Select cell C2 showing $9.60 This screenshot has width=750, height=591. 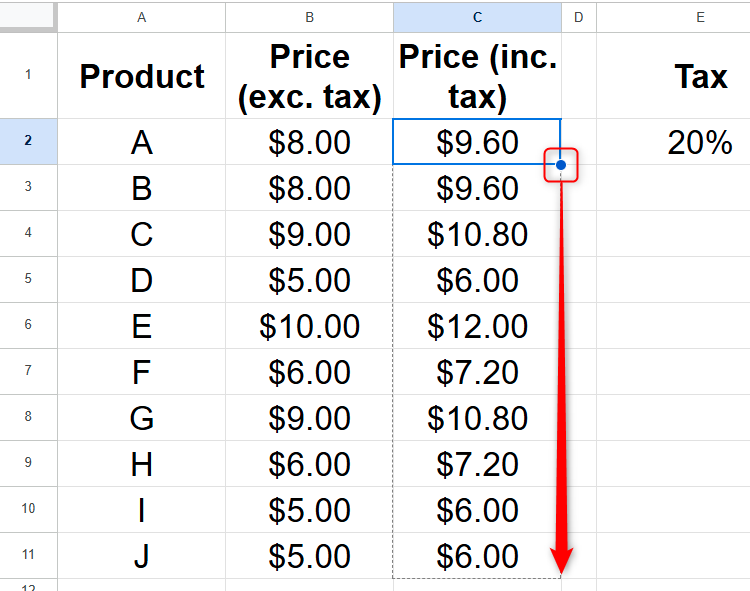(x=477, y=143)
